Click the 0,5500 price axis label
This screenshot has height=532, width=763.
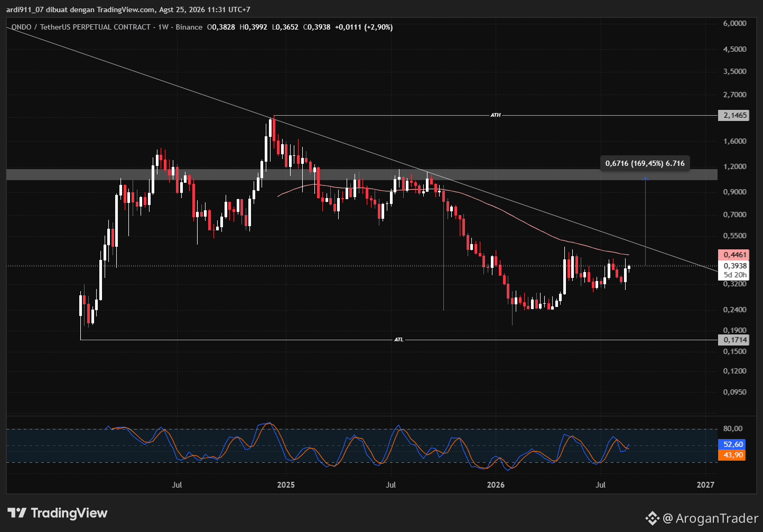coord(735,236)
